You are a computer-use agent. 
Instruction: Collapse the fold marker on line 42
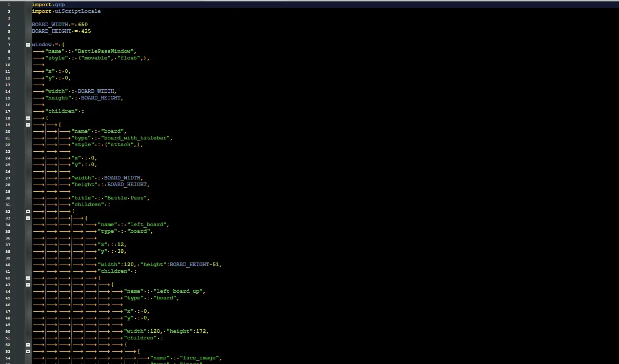[28, 278]
